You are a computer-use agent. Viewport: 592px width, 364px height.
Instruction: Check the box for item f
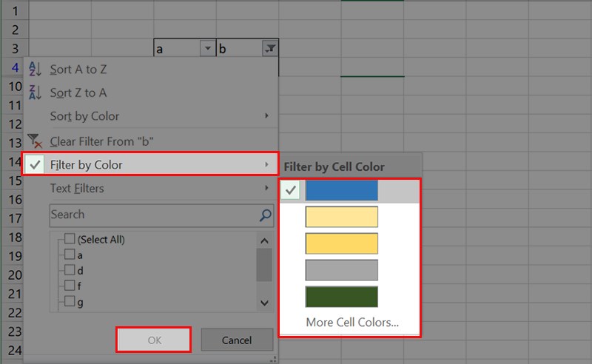pos(70,285)
